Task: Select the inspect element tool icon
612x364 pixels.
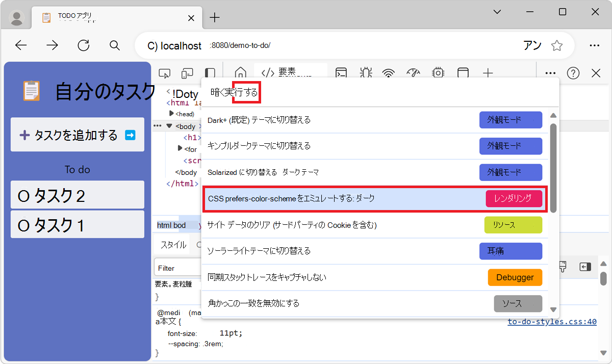Action: click(x=164, y=73)
